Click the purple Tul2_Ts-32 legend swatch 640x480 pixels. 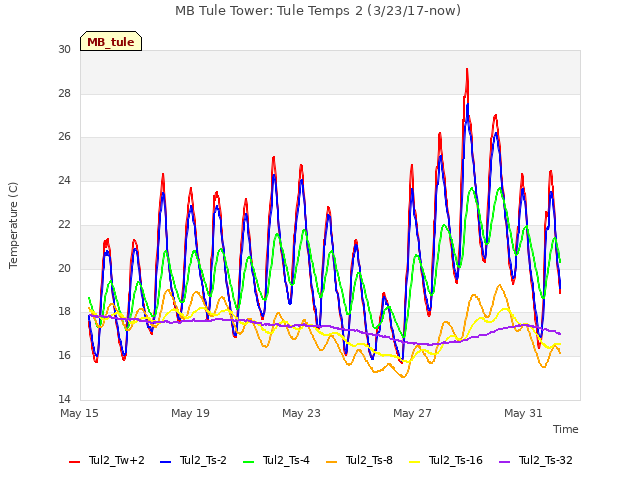click(505, 462)
